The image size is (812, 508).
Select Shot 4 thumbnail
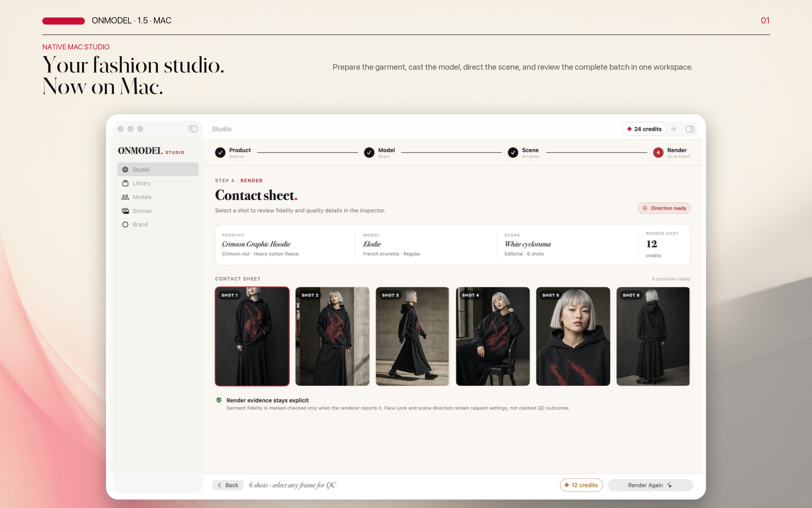pos(493,336)
